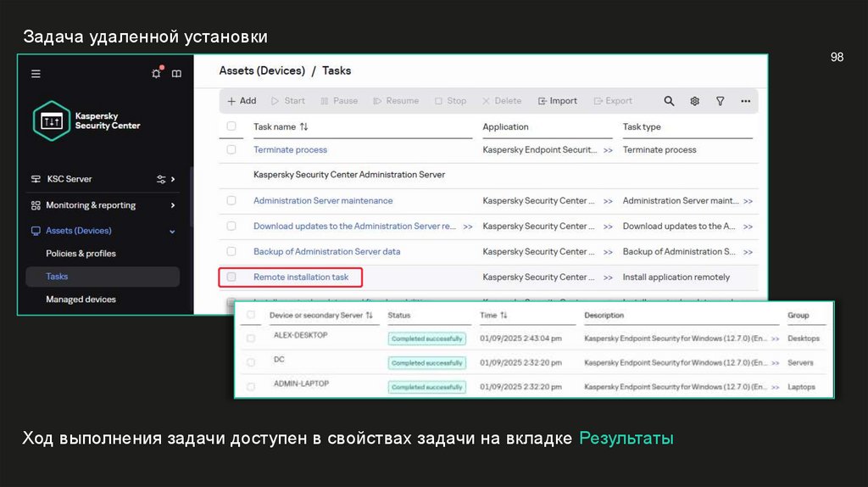Check the Administration Server maintenance task
The width and height of the screenshot is (868, 487).
(x=231, y=200)
